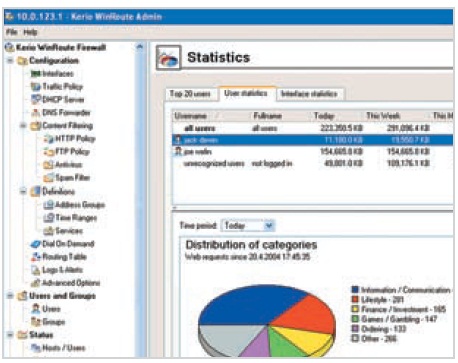
Task: Select the joe wells user row
Action: [312, 152]
